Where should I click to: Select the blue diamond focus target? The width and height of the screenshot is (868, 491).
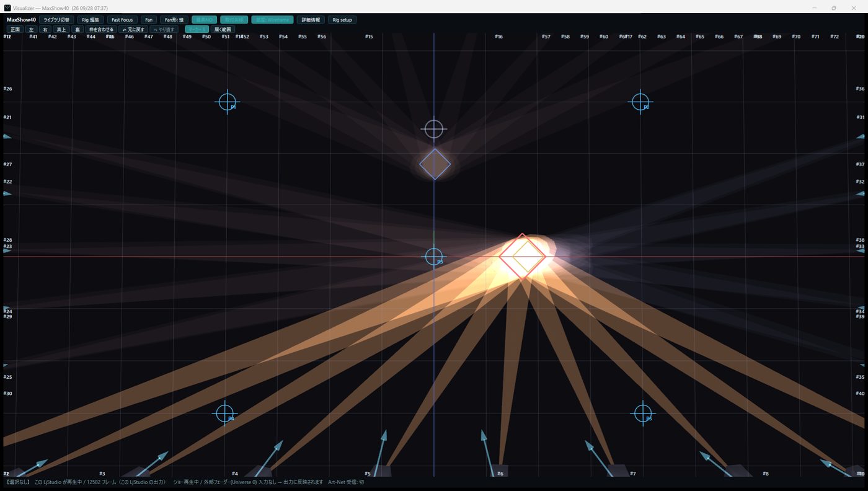(x=435, y=164)
